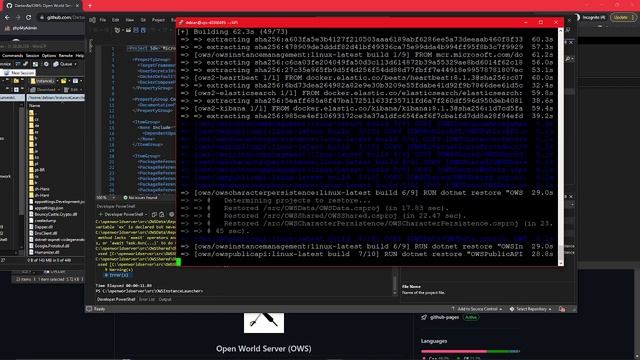The image size is (640, 360).
Task: Open WinSCP Help menu
Action: (x=80, y=56)
